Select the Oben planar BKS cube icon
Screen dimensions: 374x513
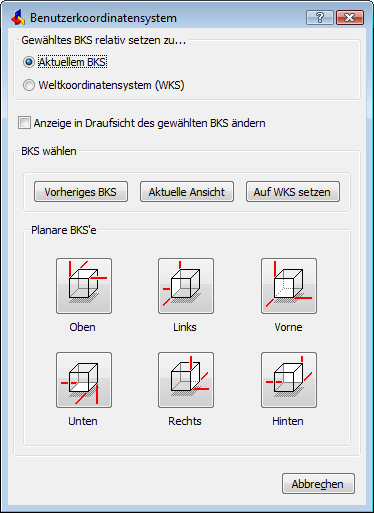84,286
